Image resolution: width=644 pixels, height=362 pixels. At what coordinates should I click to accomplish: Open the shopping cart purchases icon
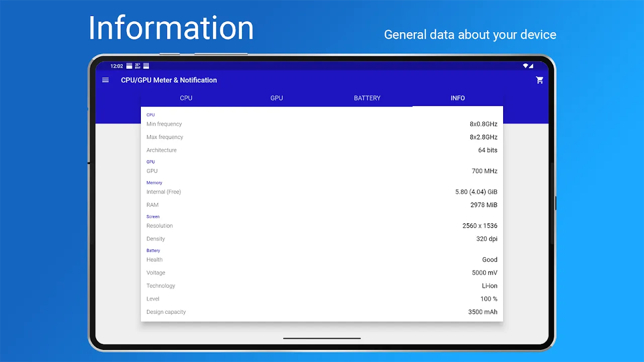click(539, 80)
